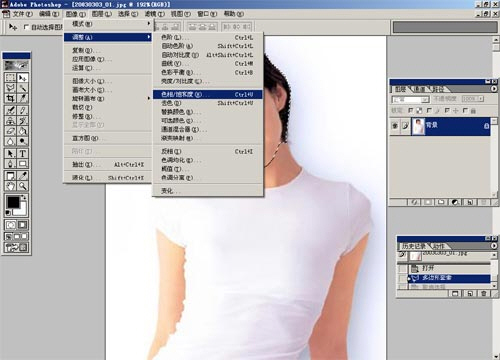Click new adjustment layer button
Image resolution: width=500 pixels, height=360 pixels.
coord(455,202)
